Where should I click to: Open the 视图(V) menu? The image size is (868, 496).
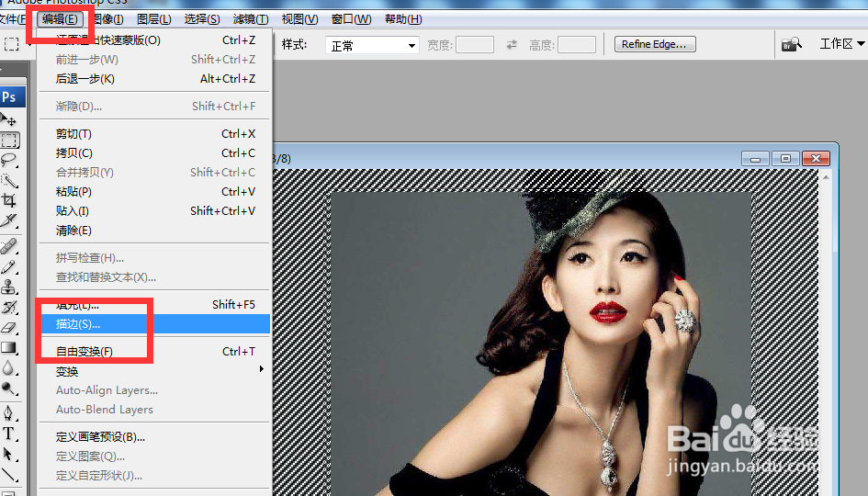tap(299, 19)
